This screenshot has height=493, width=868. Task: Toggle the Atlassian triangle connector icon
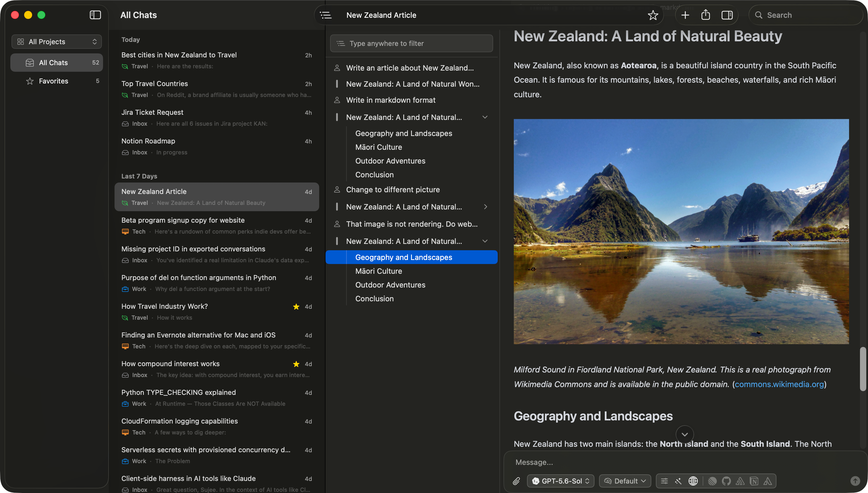coord(768,481)
